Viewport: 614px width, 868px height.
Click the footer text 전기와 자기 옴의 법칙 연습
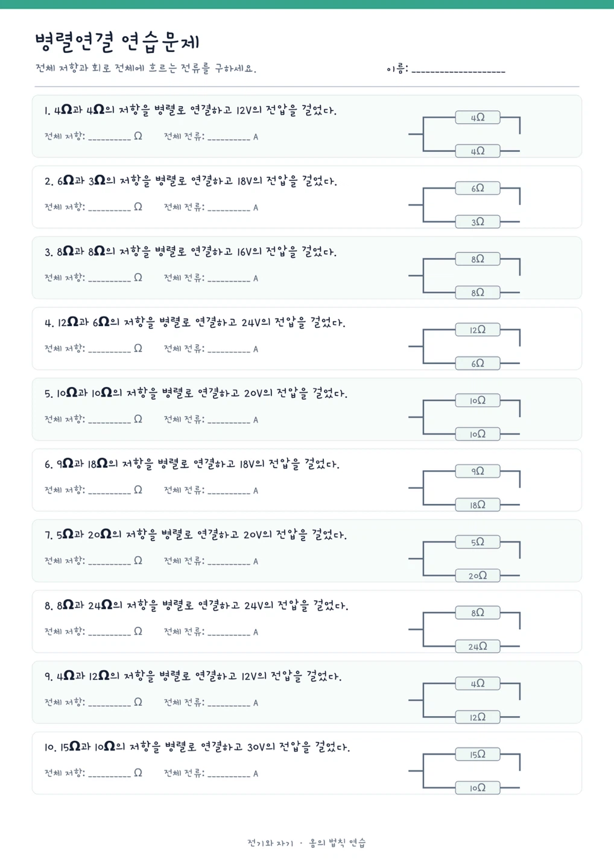tap(306, 843)
